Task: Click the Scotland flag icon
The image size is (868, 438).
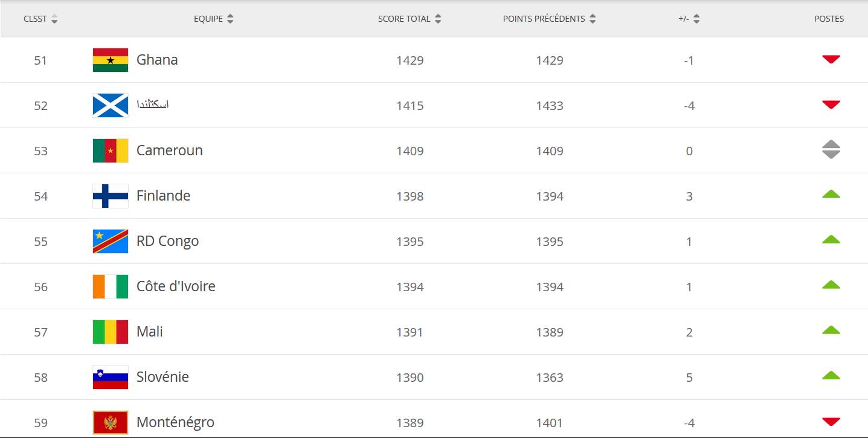Action: click(111, 106)
